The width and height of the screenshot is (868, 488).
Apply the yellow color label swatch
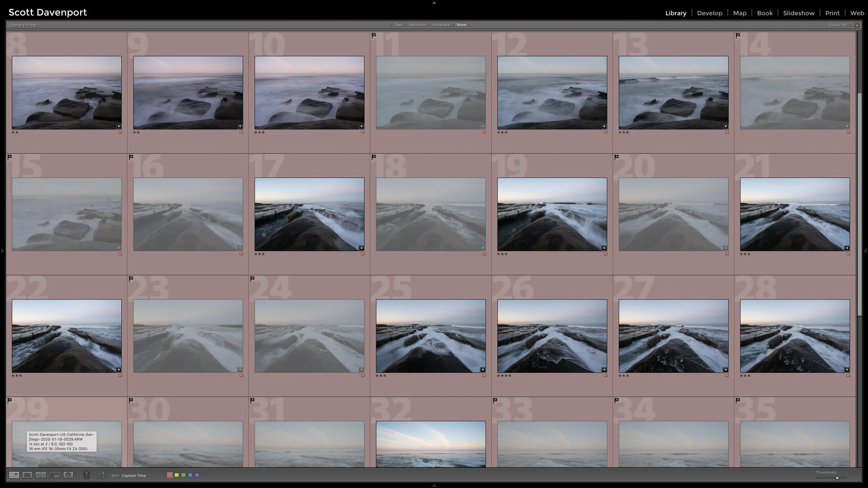click(177, 475)
